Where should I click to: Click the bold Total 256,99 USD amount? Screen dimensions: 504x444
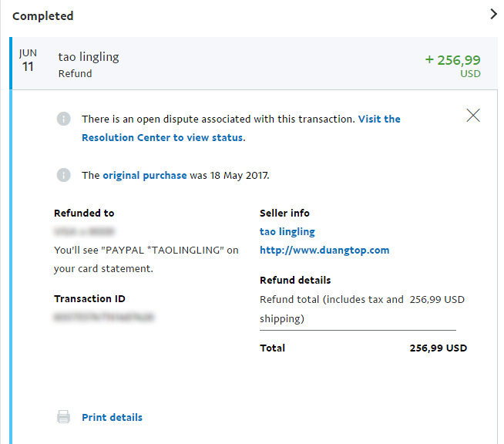[x=438, y=348]
